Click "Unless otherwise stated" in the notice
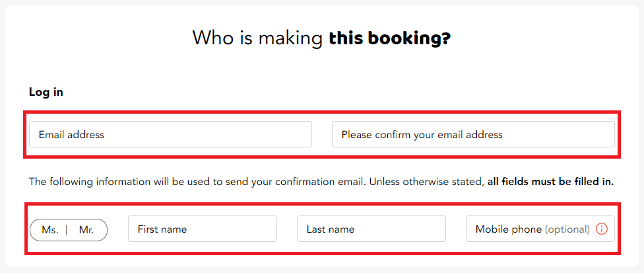Viewport: 644px width, 273px height. pos(425,181)
